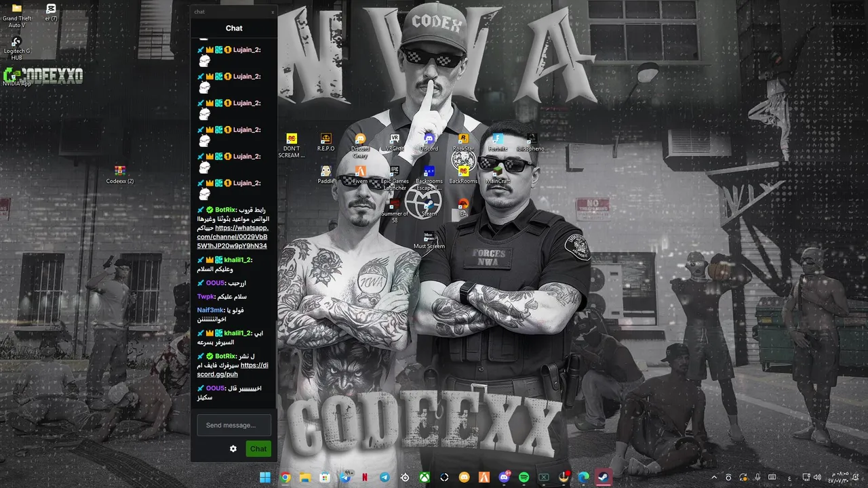868x488 pixels.
Task: Open the FiveM icon in the taskbar
Action: click(484, 477)
